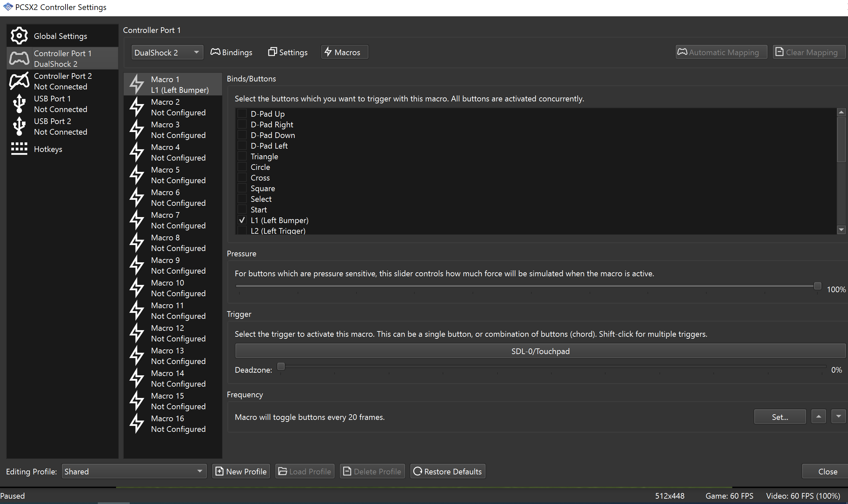The image size is (848, 504).
Task: Adjust the macro Pressure slider
Action: [817, 286]
